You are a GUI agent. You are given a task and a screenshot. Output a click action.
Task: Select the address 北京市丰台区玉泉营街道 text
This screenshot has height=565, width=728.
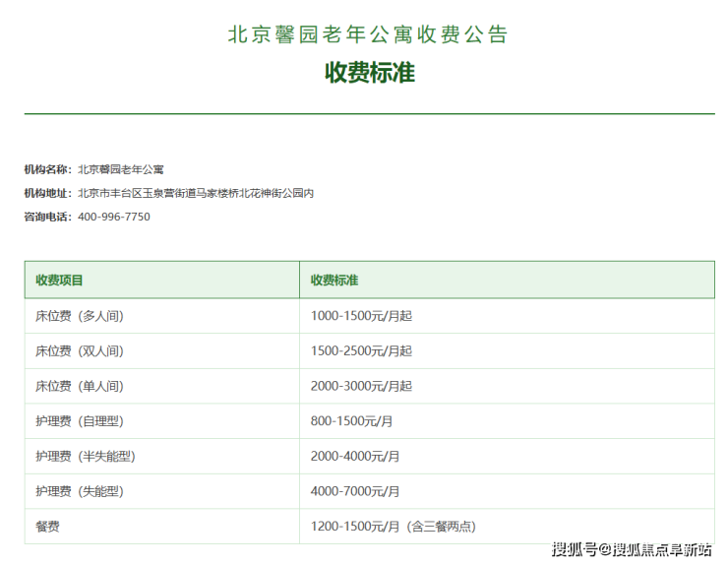137,193
